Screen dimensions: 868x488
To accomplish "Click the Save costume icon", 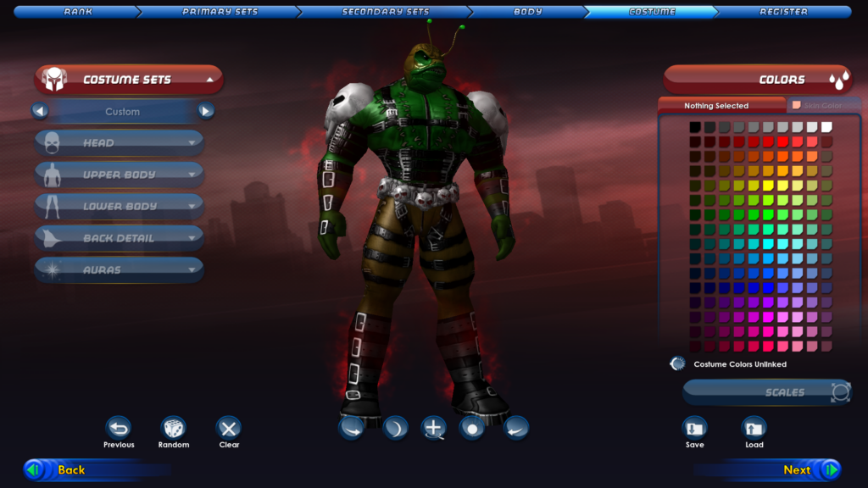I will pos(694,428).
